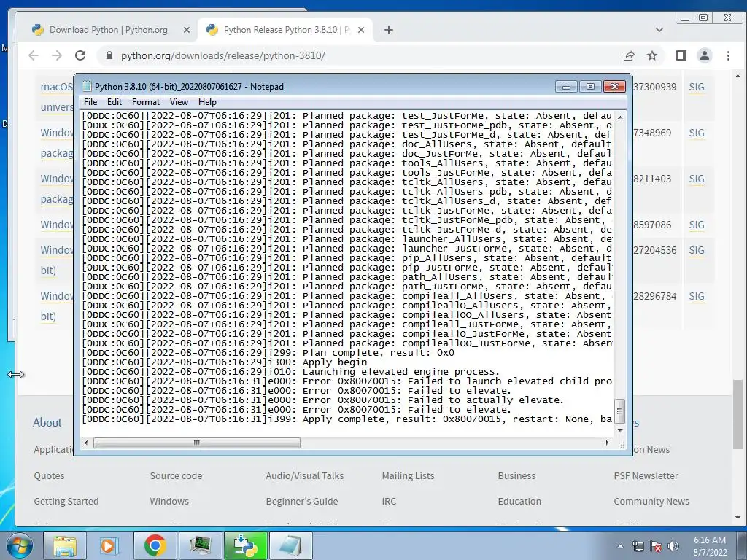Open the Quotes footer link
This screenshot has height=560, width=747.
[49, 475]
